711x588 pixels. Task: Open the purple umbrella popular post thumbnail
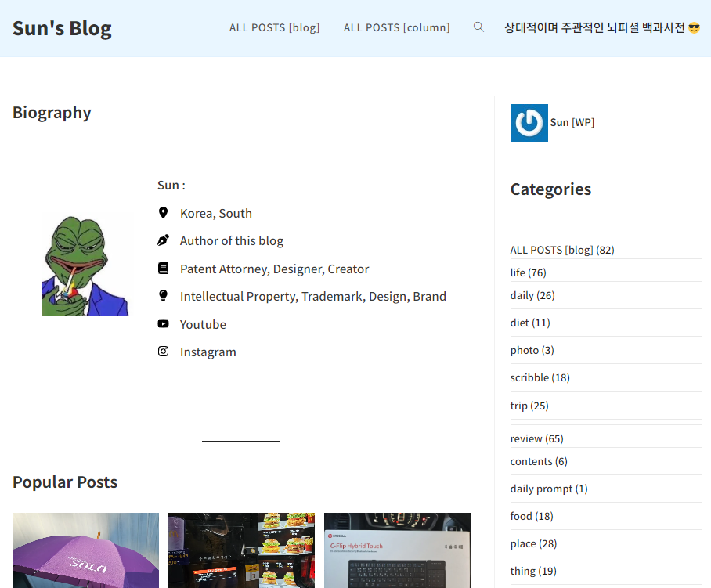point(85,550)
